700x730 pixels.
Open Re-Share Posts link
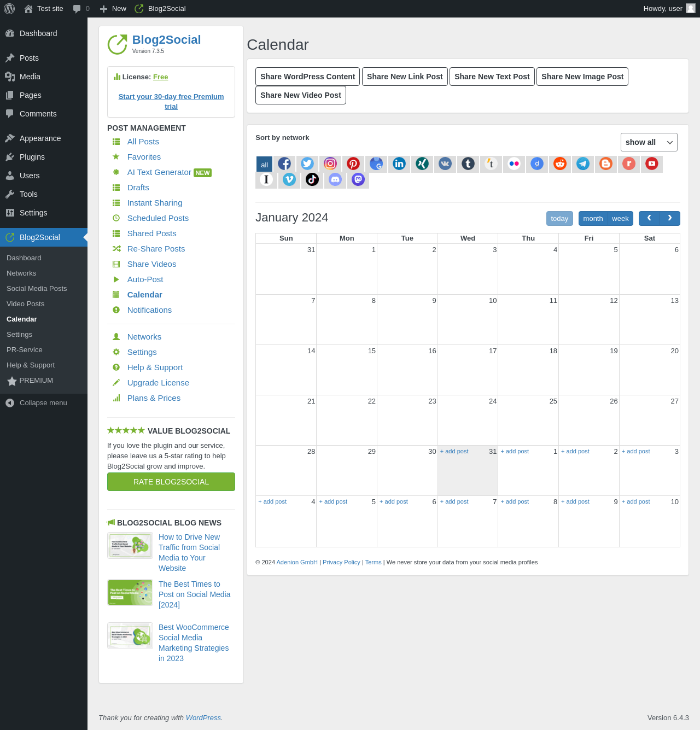(x=156, y=249)
